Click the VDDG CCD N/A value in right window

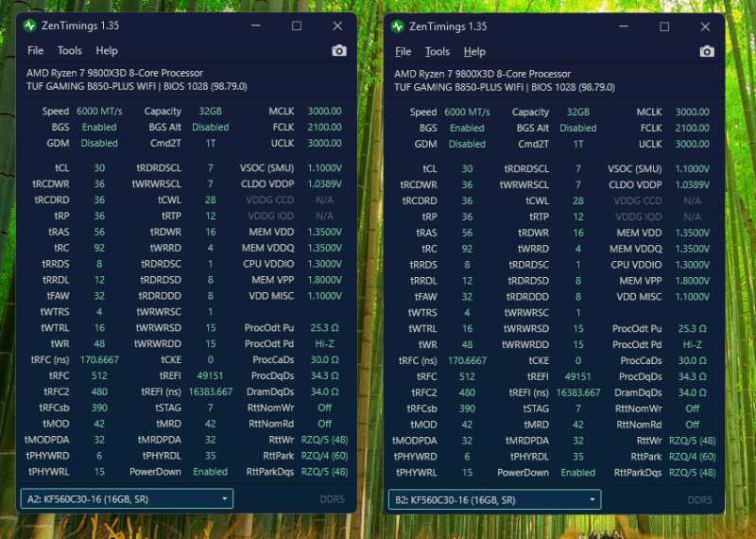click(x=693, y=200)
